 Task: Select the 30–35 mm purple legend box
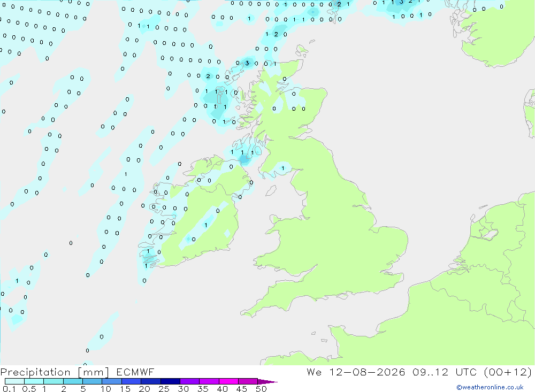coord(190,381)
